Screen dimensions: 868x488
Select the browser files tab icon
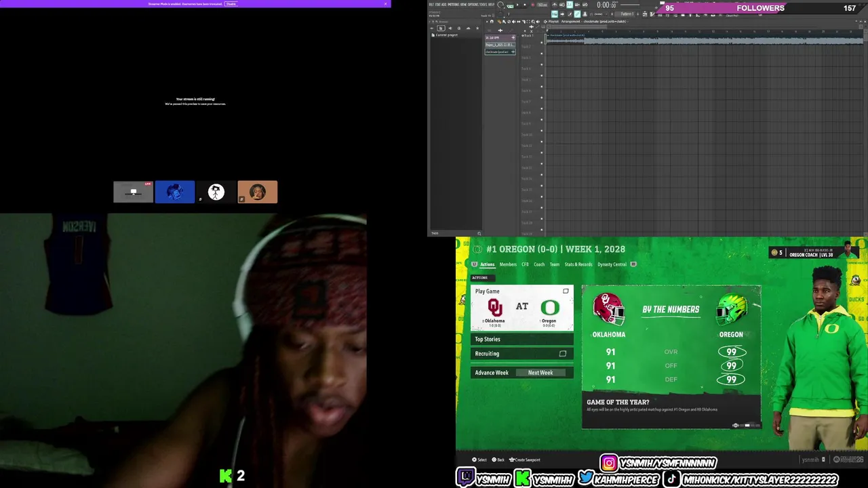(441, 28)
